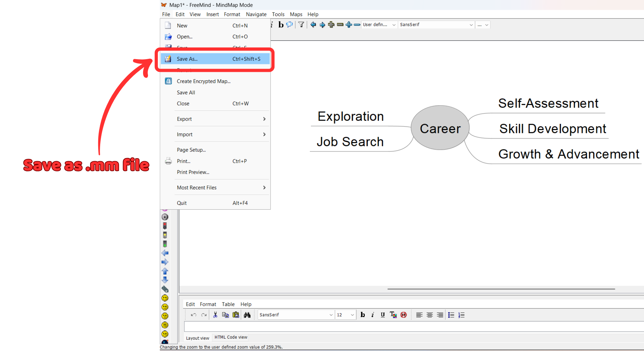Add the green traffic light icon
The height and width of the screenshot is (351, 644).
pyautogui.click(x=165, y=244)
